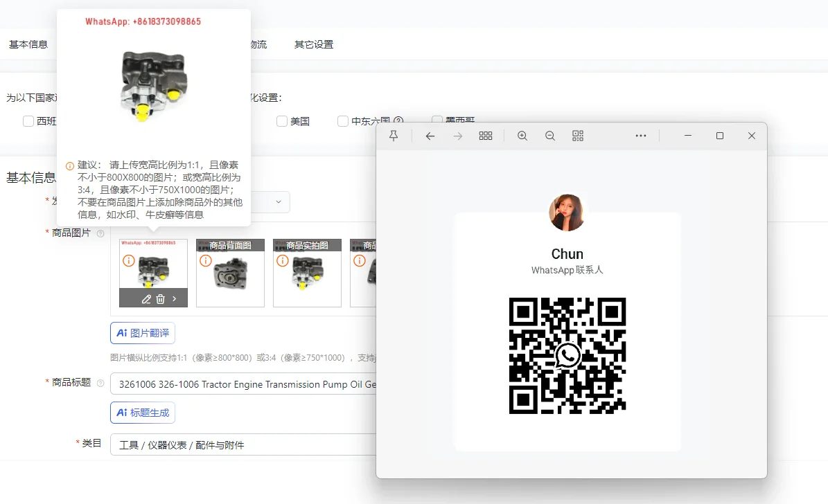Open help icon next to 中东六国
Image resolution: width=828 pixels, height=504 pixels.
(x=398, y=121)
